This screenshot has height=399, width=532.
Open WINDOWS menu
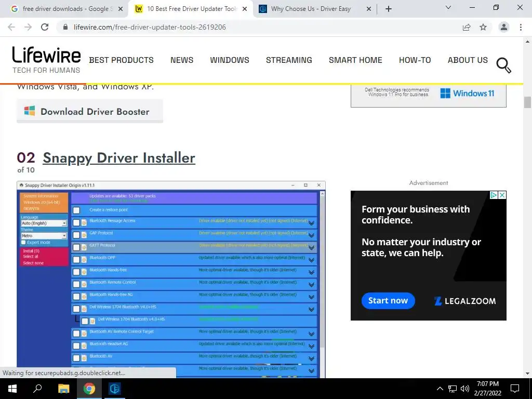tap(230, 60)
